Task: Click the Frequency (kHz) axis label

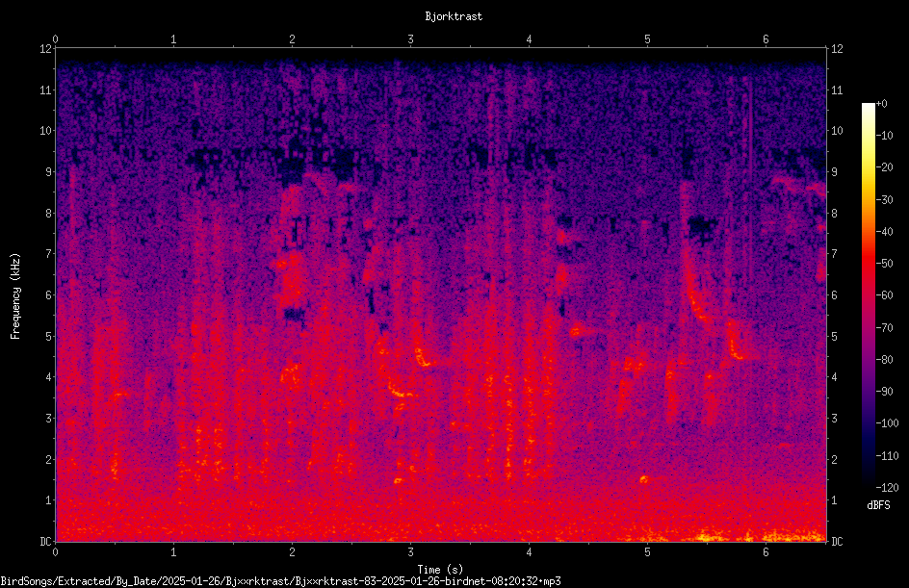Action: pyautogui.click(x=15, y=296)
